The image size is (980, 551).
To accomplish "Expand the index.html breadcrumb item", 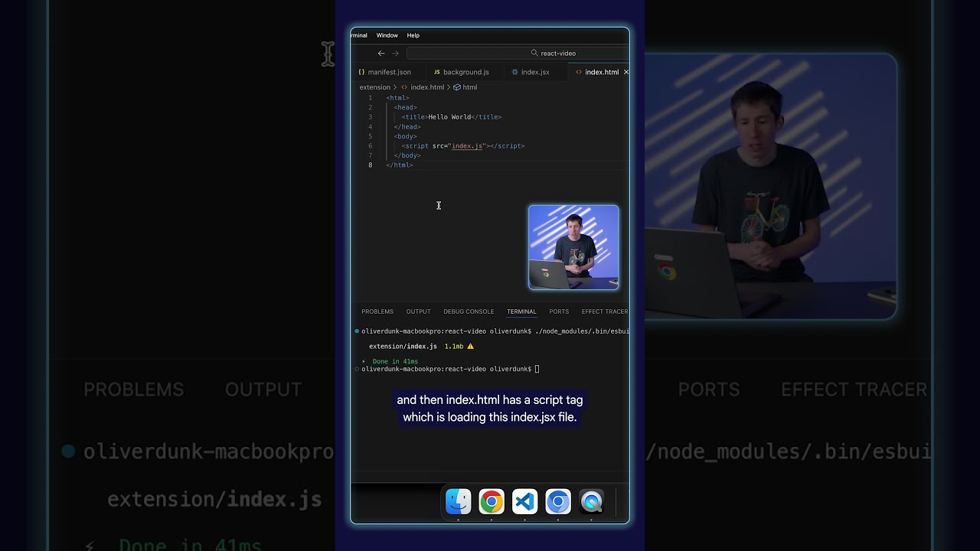I will [427, 87].
